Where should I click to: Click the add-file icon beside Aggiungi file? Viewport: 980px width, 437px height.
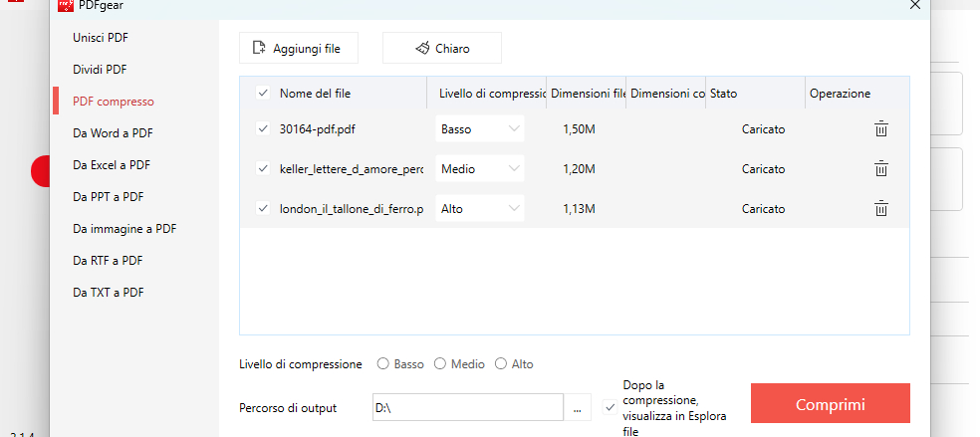point(259,48)
